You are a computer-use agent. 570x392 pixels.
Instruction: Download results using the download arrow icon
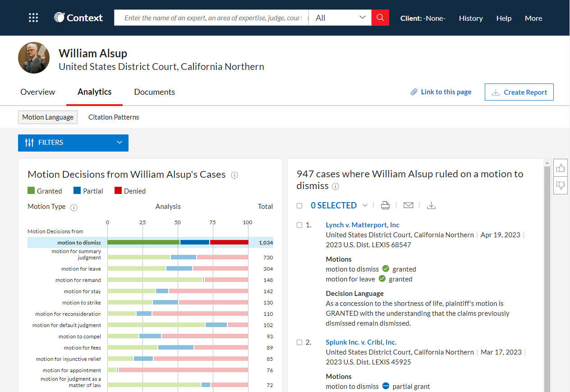pyautogui.click(x=431, y=205)
